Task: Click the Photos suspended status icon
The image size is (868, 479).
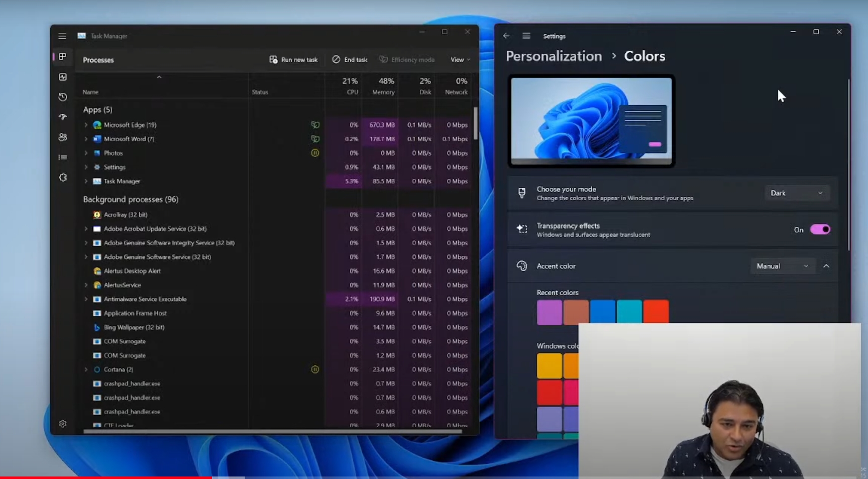Action: click(x=315, y=153)
